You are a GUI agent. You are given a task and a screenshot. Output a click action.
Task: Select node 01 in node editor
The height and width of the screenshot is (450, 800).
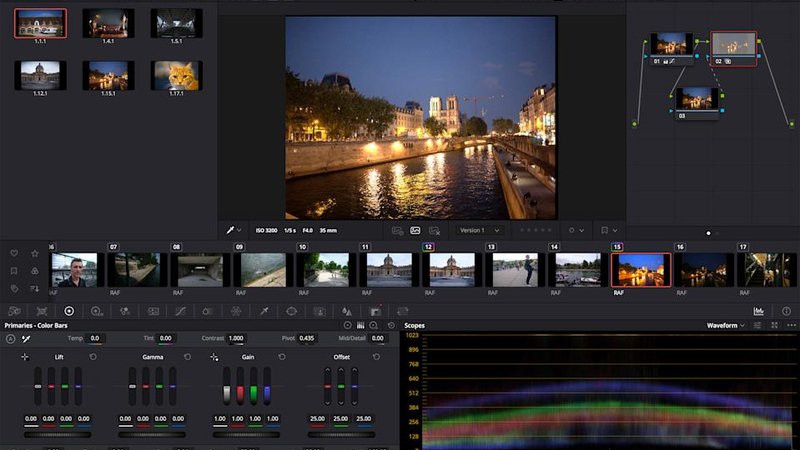(671, 48)
